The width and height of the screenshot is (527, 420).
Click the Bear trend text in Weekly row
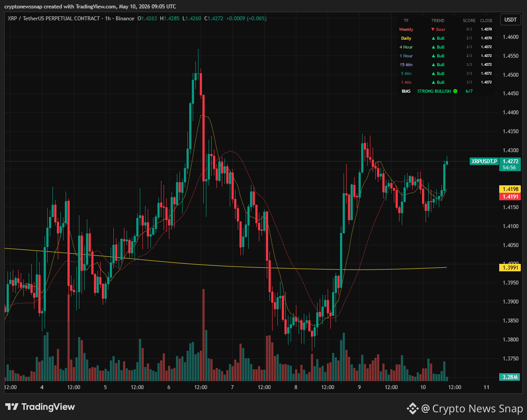tap(441, 29)
